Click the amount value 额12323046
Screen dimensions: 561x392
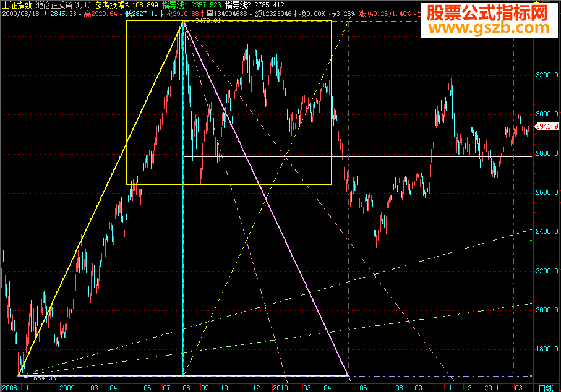(273, 14)
